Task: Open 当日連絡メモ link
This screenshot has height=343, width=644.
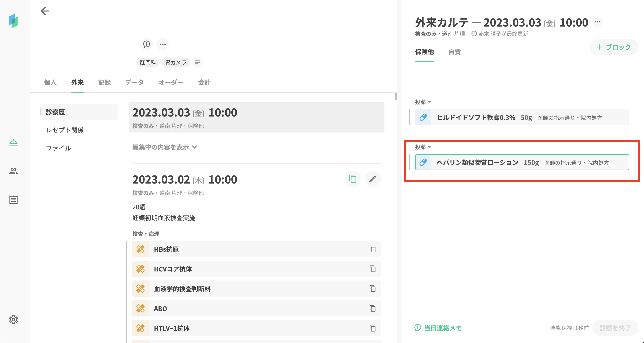Action: 438,328
